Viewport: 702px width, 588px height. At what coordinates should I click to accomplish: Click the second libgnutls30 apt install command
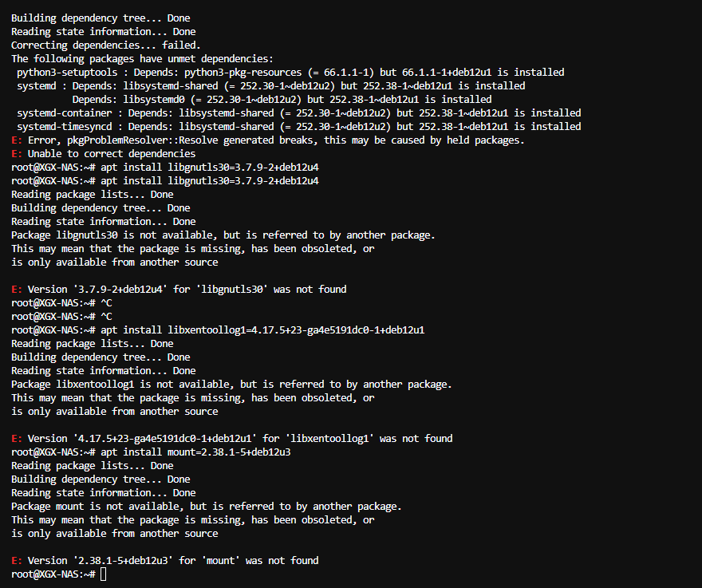pyautogui.click(x=165, y=181)
